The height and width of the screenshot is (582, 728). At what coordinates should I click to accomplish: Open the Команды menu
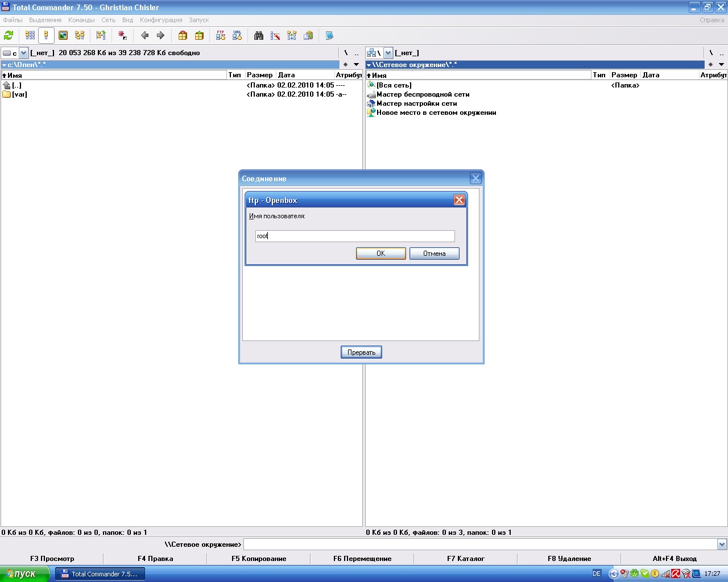point(81,20)
